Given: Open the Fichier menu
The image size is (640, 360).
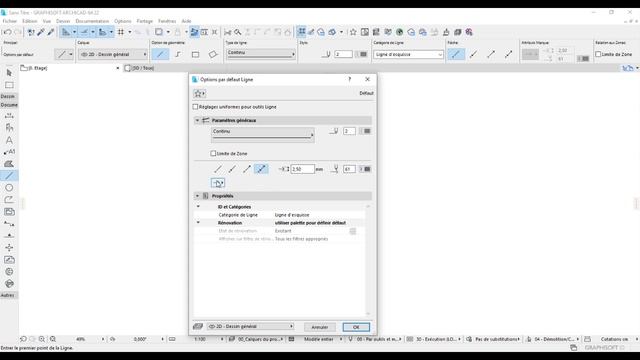Looking at the screenshot, I should point(10,21).
